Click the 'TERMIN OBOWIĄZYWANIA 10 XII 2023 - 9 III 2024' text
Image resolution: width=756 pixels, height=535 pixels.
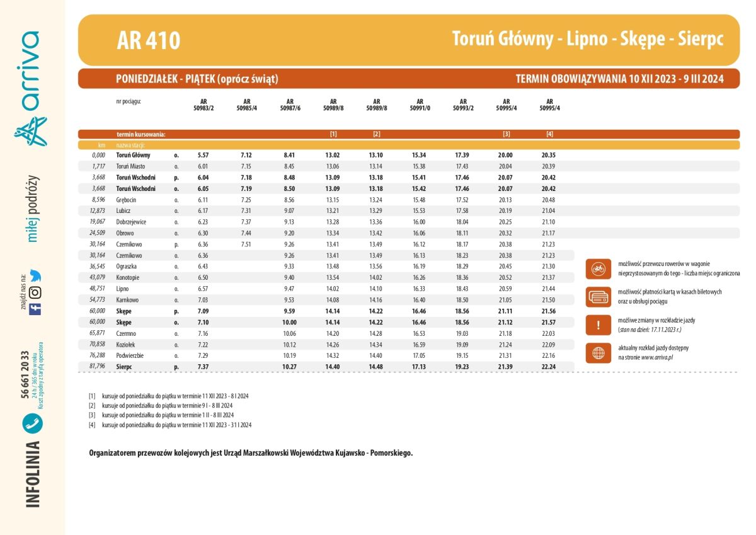pyautogui.click(x=619, y=79)
